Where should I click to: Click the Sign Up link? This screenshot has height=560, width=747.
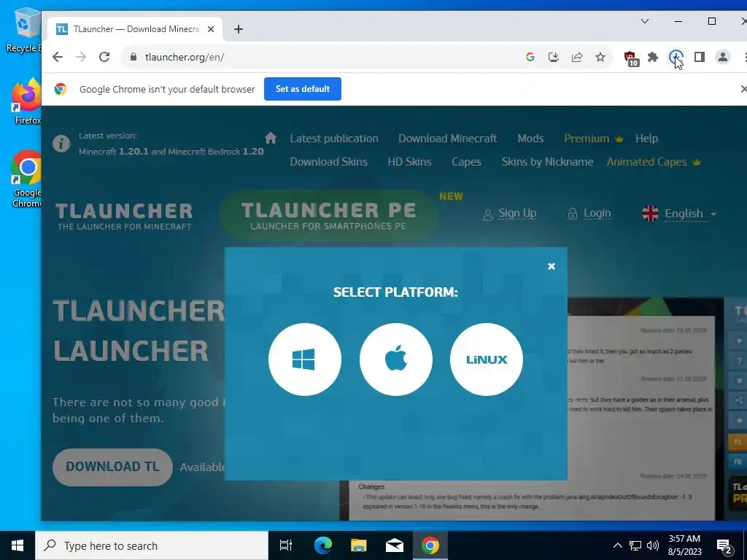[x=510, y=214]
